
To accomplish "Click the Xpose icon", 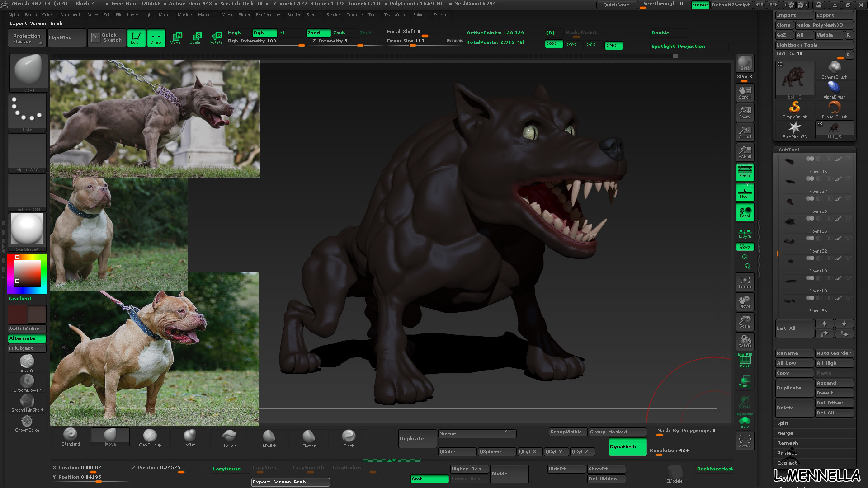I will (745, 441).
